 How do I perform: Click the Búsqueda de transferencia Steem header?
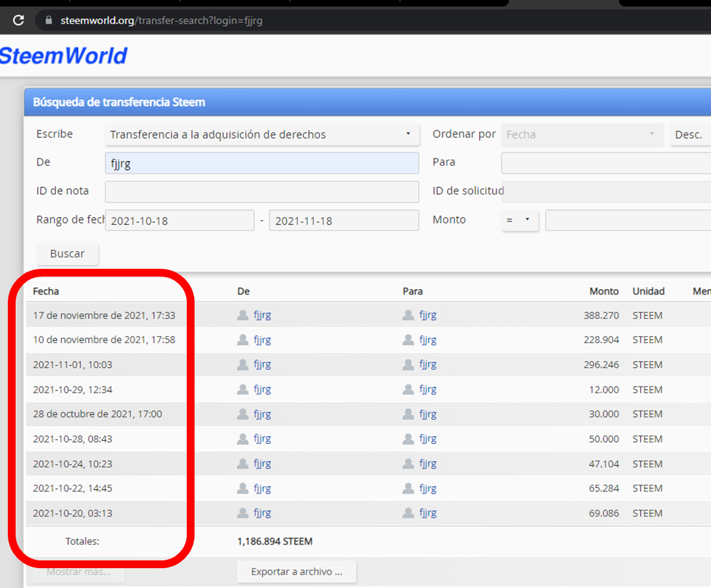119,102
